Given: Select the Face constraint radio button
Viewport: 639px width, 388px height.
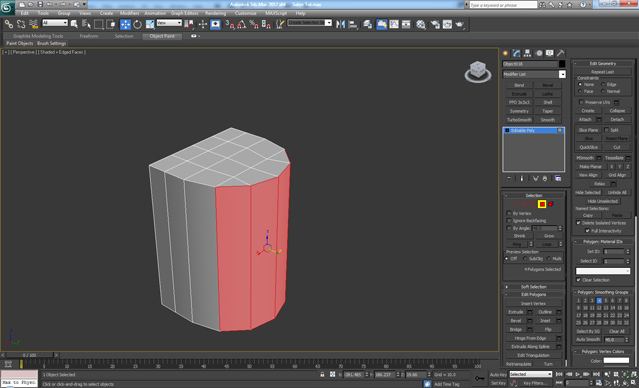Looking at the screenshot, I should point(580,91).
